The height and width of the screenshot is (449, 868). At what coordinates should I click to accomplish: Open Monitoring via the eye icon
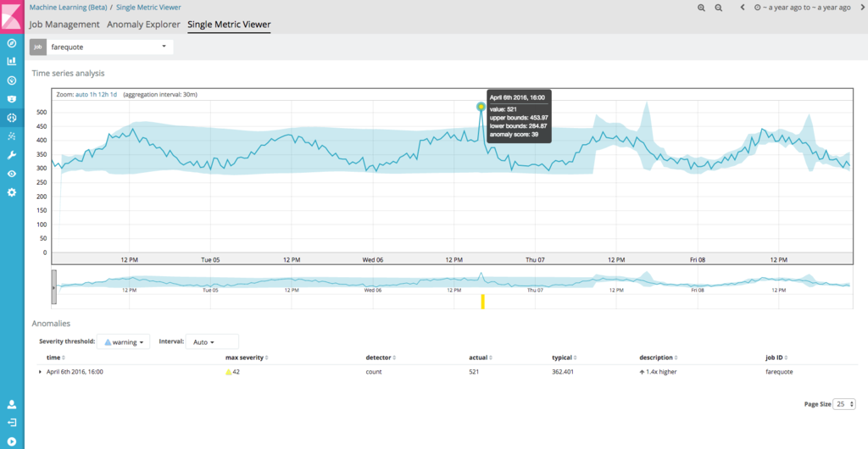click(x=12, y=174)
